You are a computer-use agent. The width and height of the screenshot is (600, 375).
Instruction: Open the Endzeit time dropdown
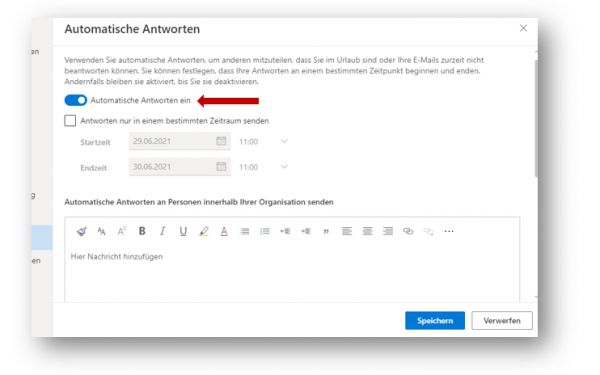pos(284,167)
